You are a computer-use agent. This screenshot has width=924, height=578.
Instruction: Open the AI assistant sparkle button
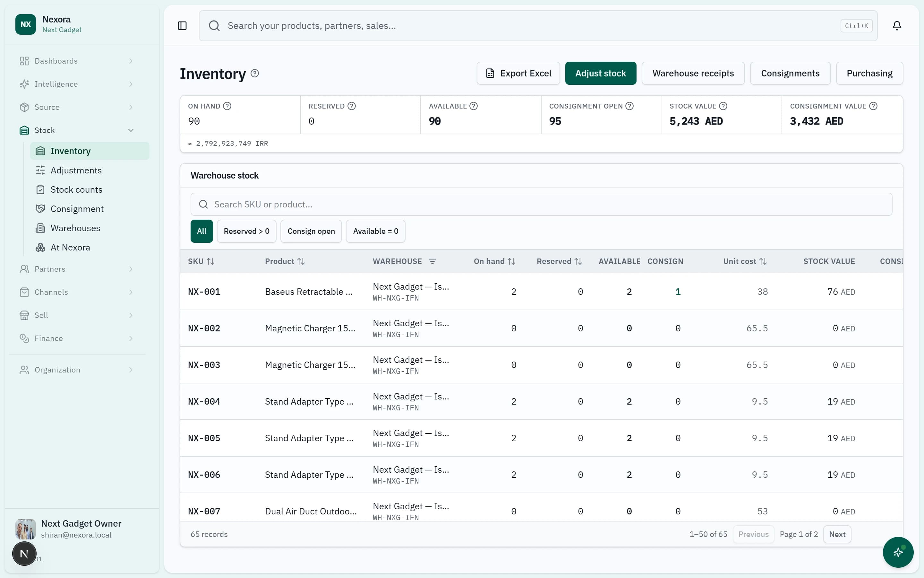(898, 552)
